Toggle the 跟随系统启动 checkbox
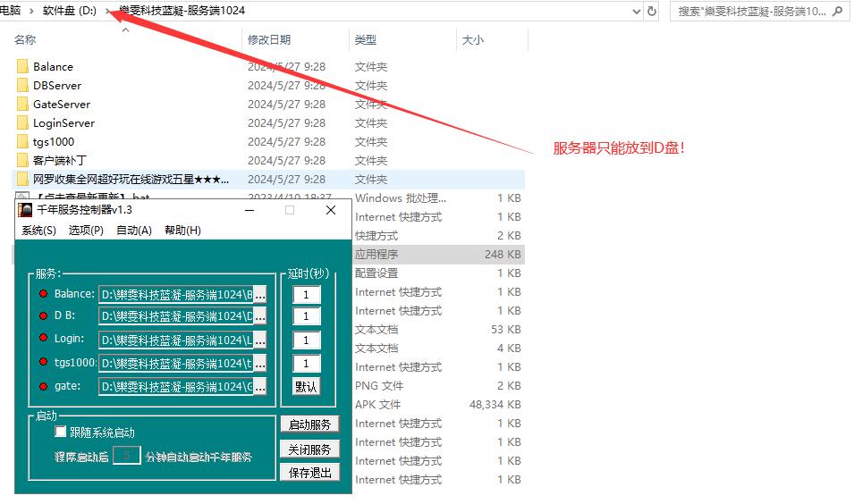 click(61, 432)
